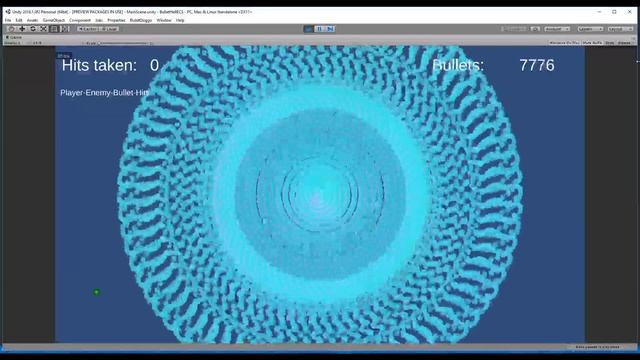Image resolution: width=640 pixels, height=360 pixels.
Task: Click the Play button to stop play mode
Action: click(x=309, y=29)
